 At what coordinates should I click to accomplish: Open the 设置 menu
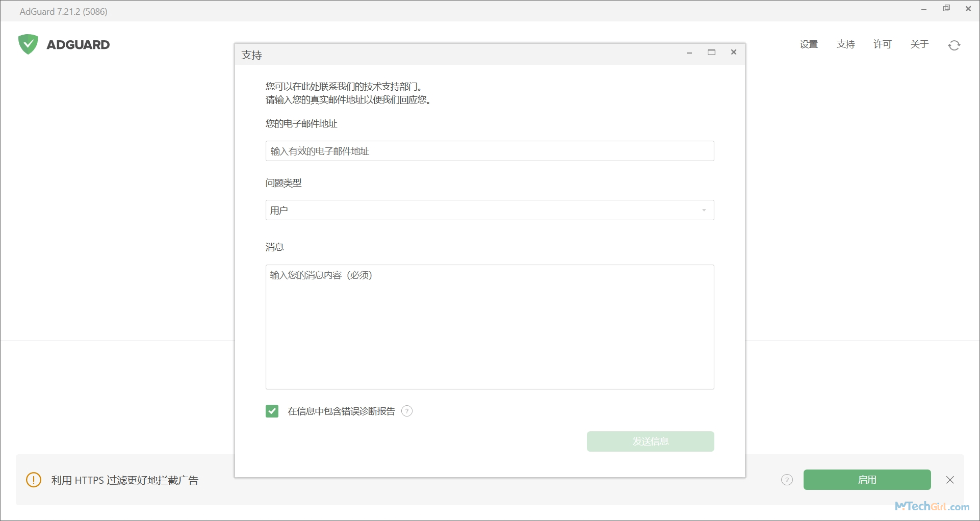809,44
